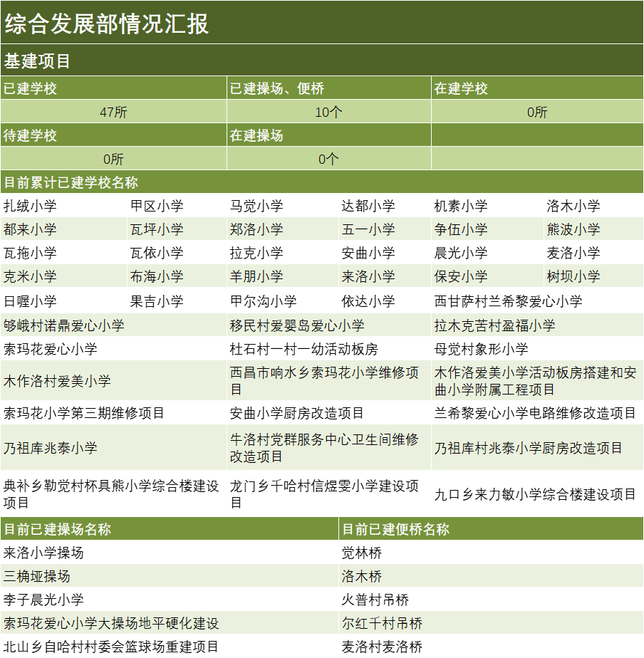
Task: Select the cell 布海小学
Action: (x=177, y=276)
